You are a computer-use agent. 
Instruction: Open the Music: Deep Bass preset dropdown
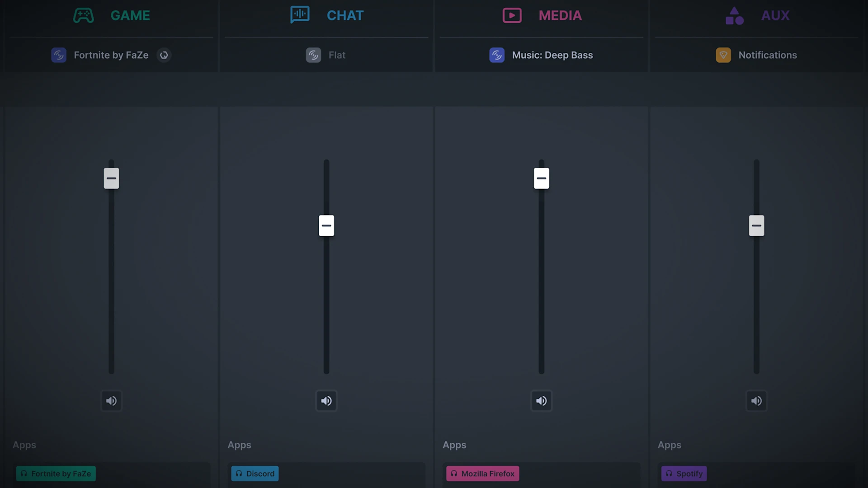click(x=552, y=55)
